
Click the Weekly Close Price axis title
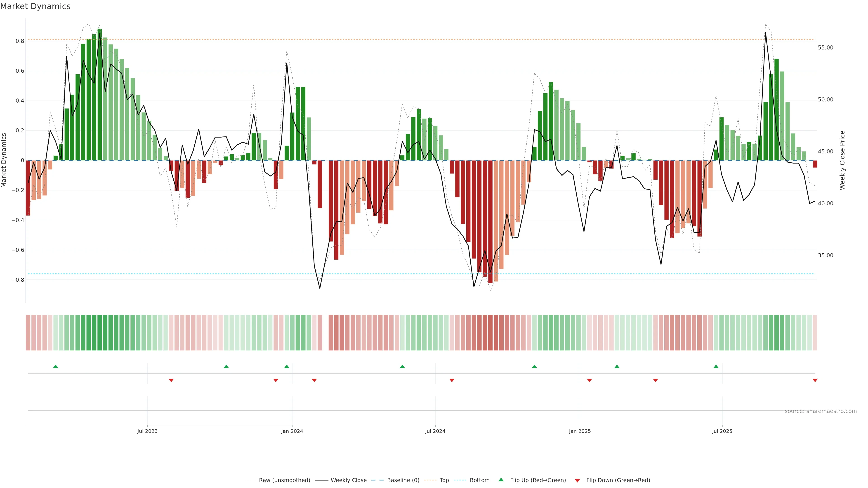tap(842, 160)
